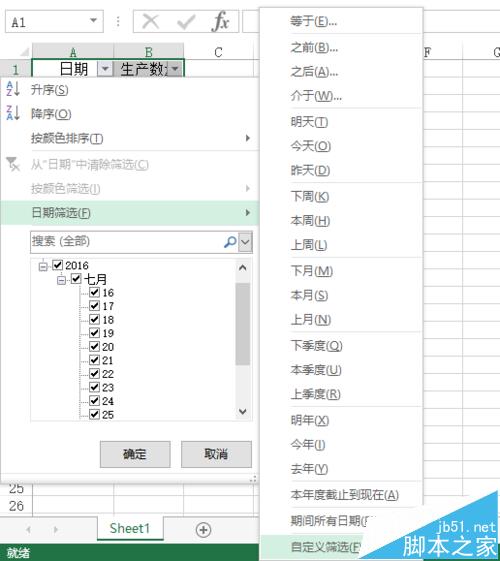Screen dimensions: 500x561
Task: Select 升序(S) sort option
Action: (x=130, y=89)
